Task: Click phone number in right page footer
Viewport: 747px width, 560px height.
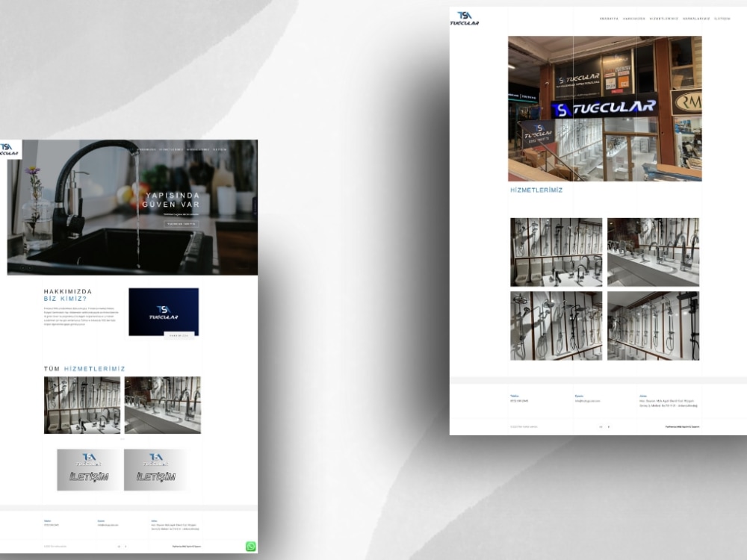Action: pyautogui.click(x=519, y=401)
